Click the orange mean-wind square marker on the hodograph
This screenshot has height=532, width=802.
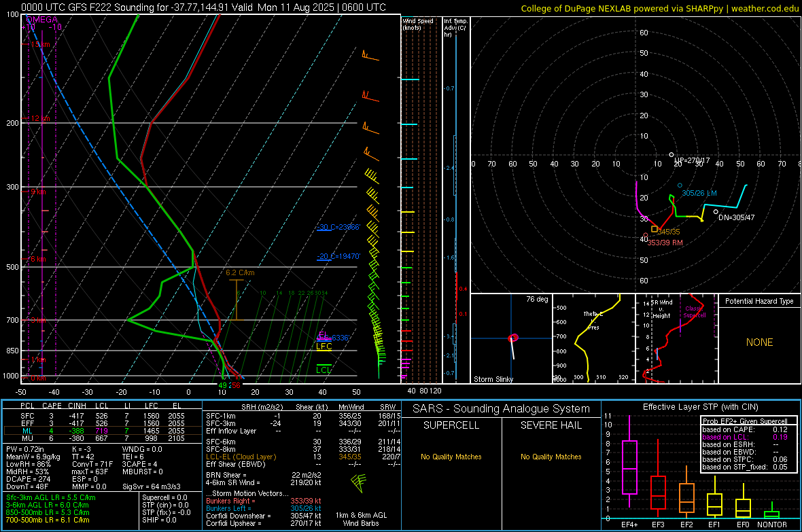pyautogui.click(x=655, y=229)
